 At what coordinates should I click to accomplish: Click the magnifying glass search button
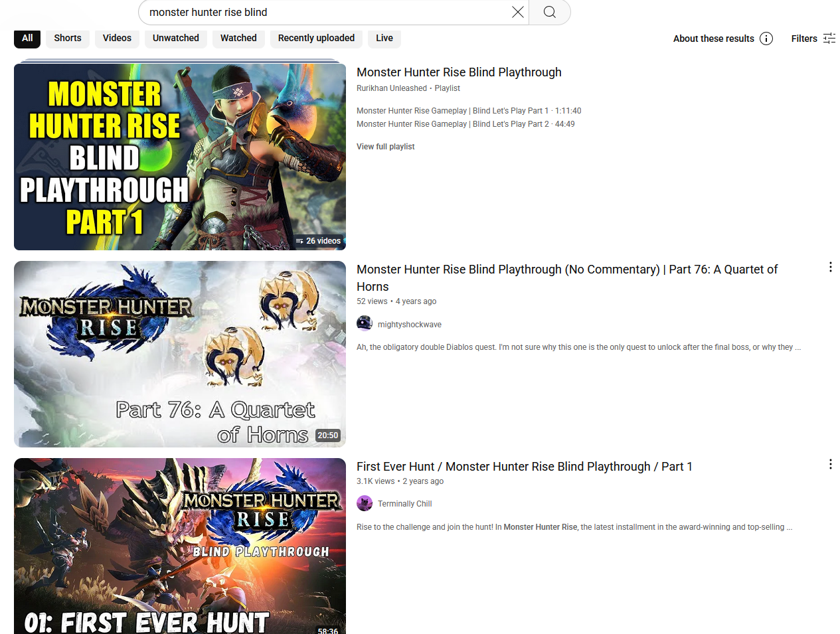click(x=550, y=12)
